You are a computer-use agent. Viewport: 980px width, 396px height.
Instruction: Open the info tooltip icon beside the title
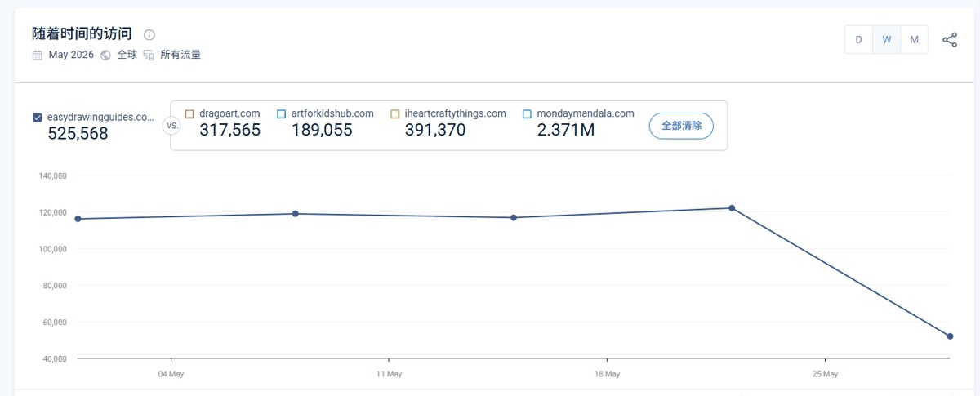coord(149,35)
